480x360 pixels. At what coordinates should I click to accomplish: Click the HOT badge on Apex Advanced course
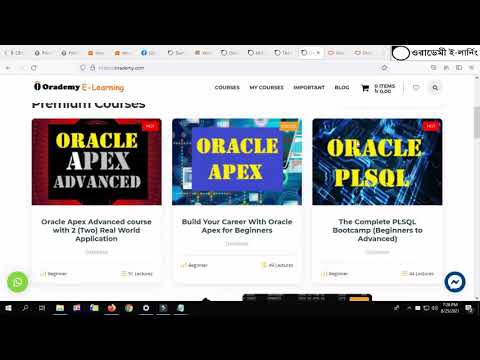tap(150, 126)
